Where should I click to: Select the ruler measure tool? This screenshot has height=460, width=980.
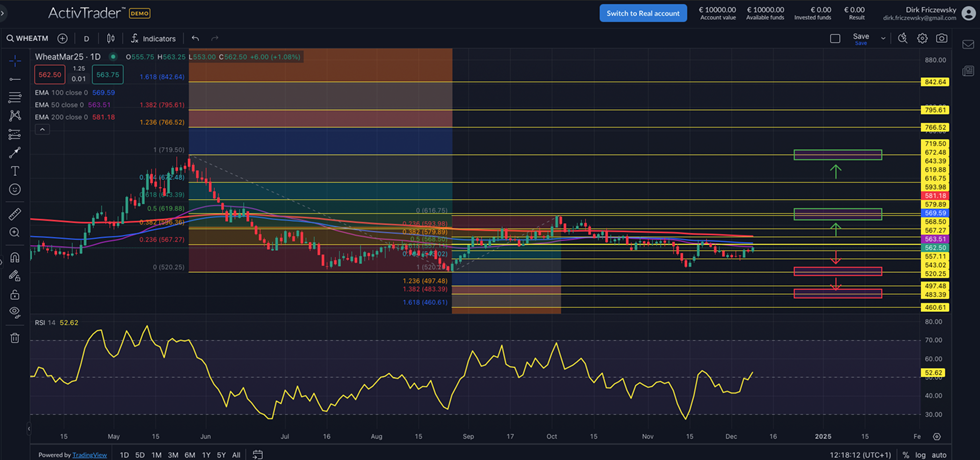tap(15, 214)
